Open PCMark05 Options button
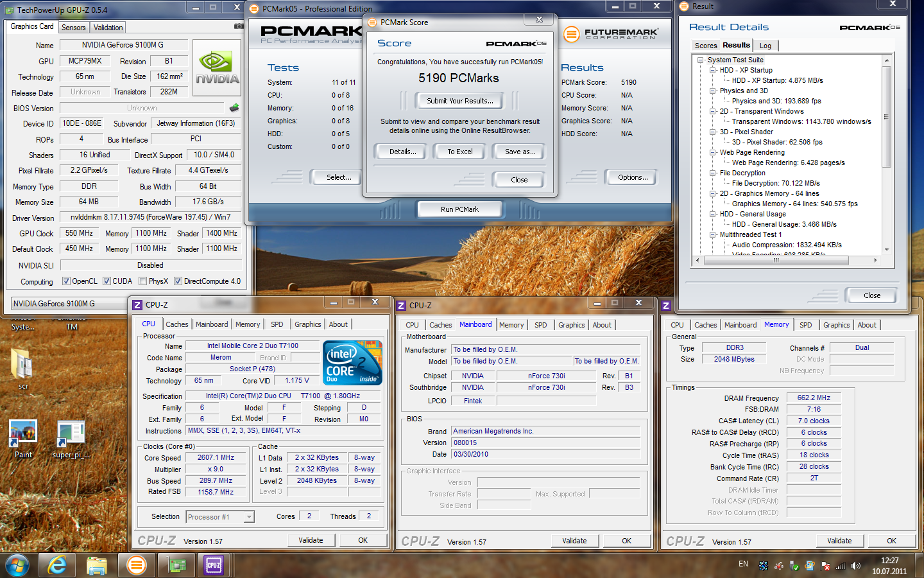Viewport: 924px width, 578px height. [633, 177]
